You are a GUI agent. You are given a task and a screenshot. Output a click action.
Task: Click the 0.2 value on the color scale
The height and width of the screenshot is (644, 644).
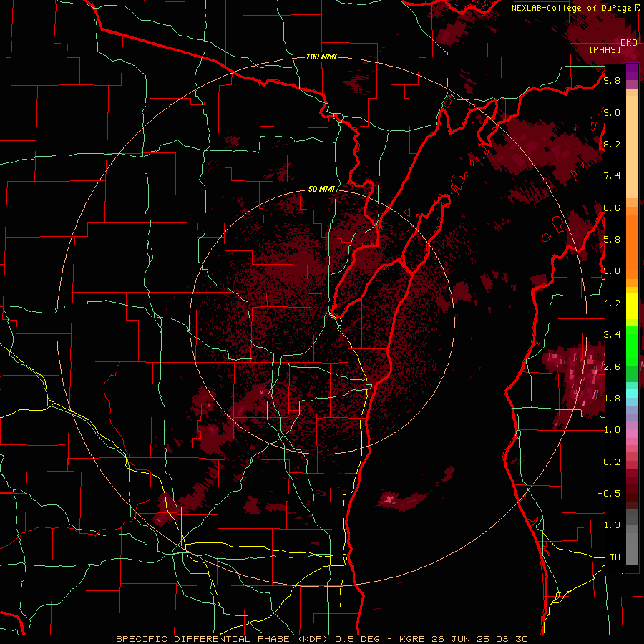[x=612, y=462]
